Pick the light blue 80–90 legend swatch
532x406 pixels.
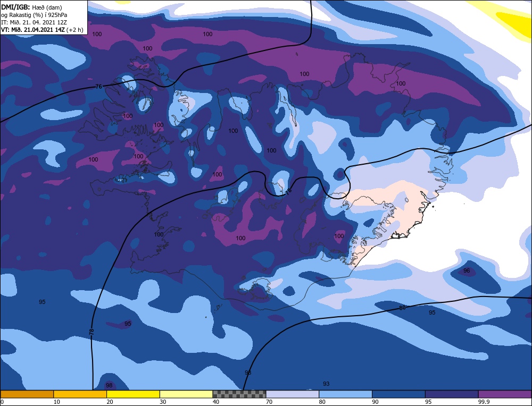click(x=345, y=394)
